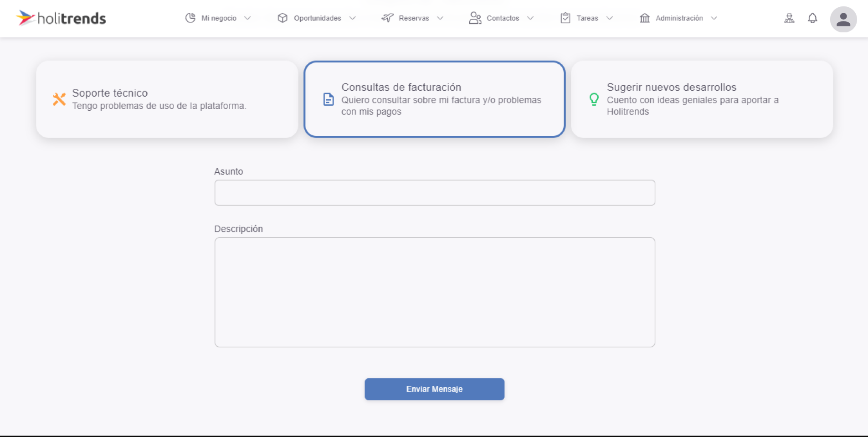Select the Sugerir nuevos desarrollos card
This screenshot has width=868, height=437.
point(702,99)
